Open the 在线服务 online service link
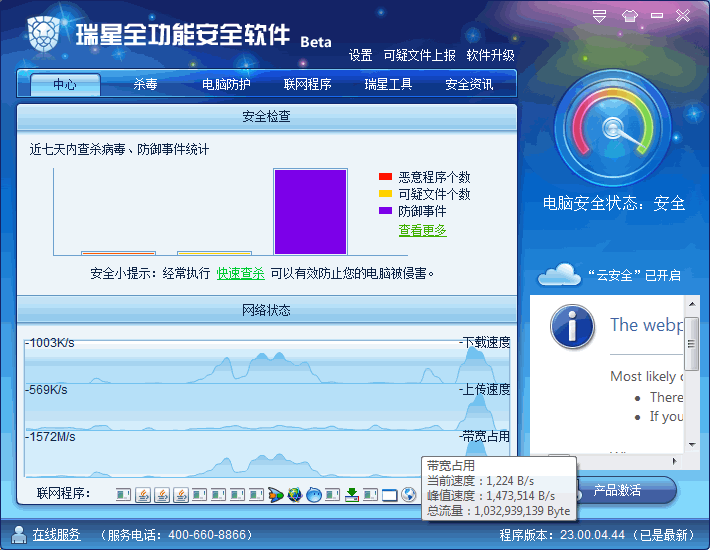 [x=57, y=535]
